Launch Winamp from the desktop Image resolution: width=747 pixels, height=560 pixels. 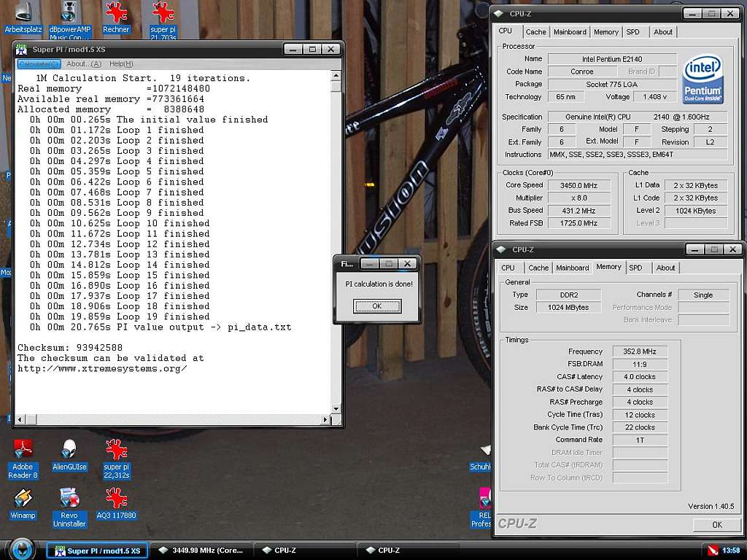[23, 504]
